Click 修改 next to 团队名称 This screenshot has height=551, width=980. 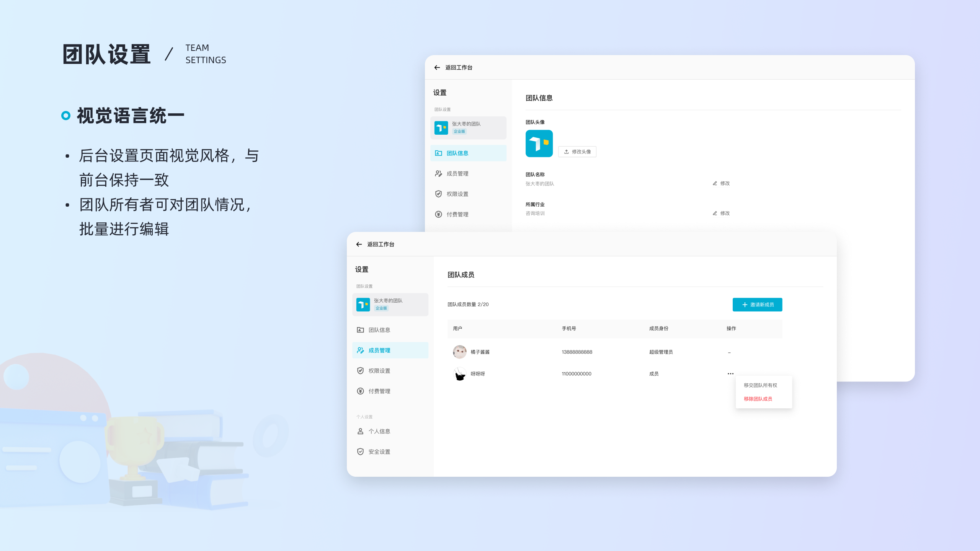pyautogui.click(x=725, y=183)
